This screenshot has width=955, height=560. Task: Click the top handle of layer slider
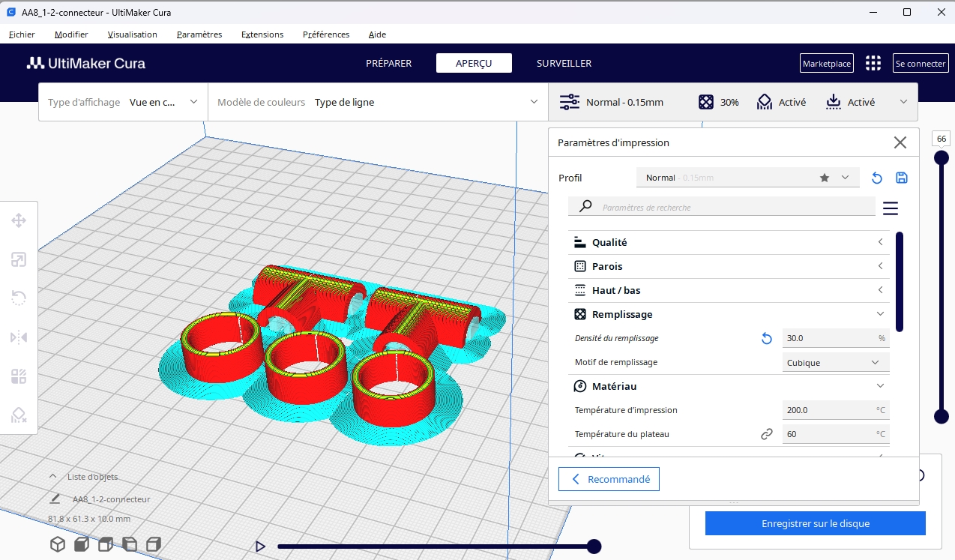pos(941,157)
